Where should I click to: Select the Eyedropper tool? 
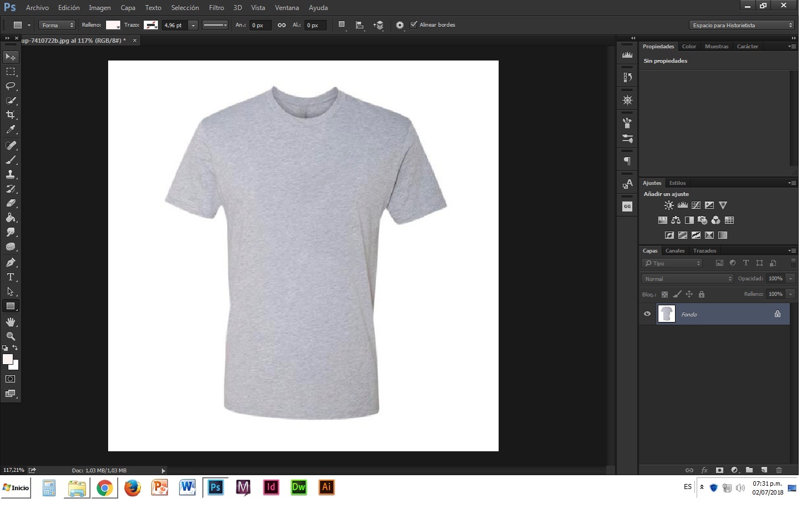click(x=11, y=129)
